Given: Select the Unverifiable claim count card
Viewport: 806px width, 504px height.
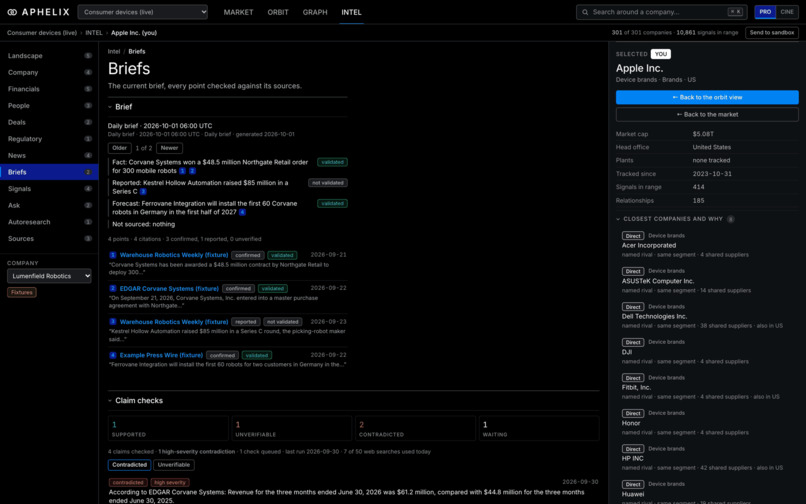Looking at the screenshot, I should click(291, 428).
